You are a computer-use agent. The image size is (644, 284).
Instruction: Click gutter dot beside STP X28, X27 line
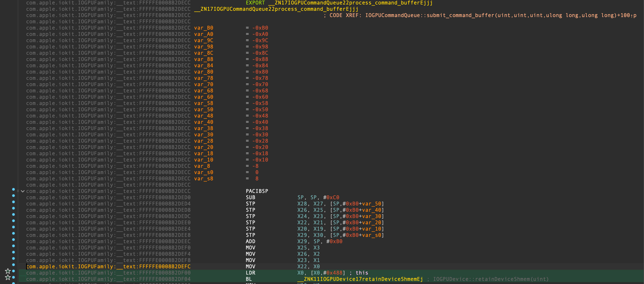[x=13, y=202]
